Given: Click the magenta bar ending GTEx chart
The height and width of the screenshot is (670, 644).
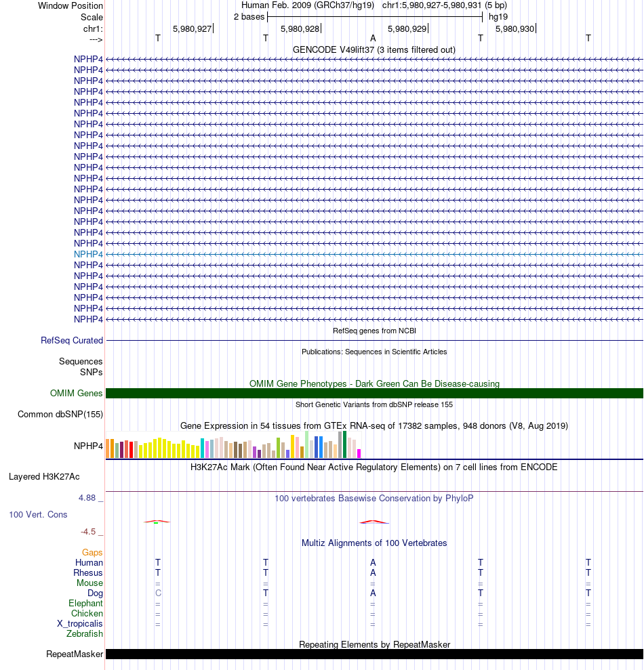Looking at the screenshot, I should point(359,454).
